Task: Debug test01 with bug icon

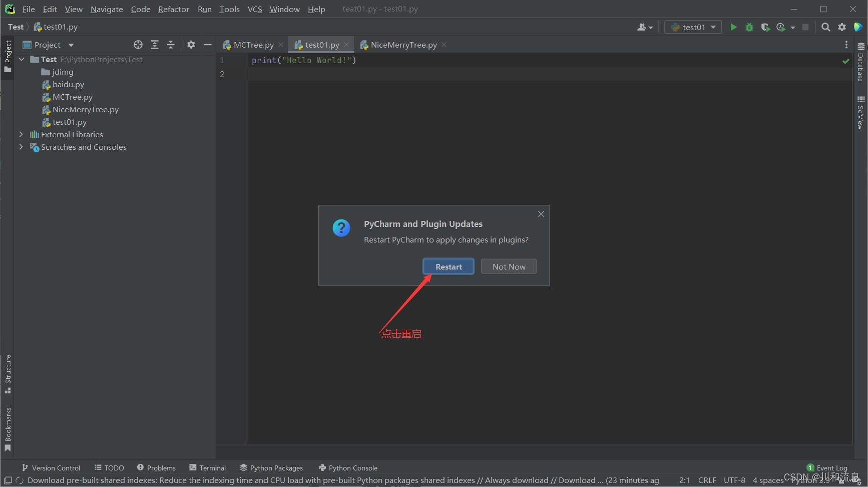Action: point(749,27)
